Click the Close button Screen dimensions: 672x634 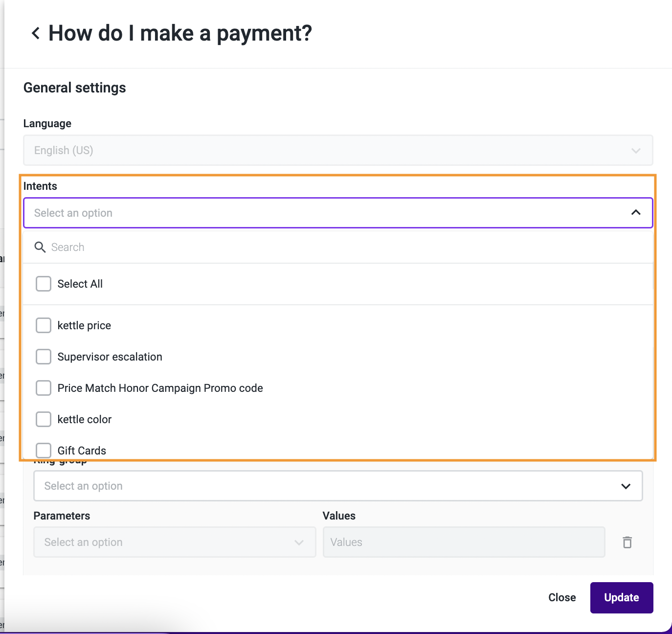tap(562, 597)
